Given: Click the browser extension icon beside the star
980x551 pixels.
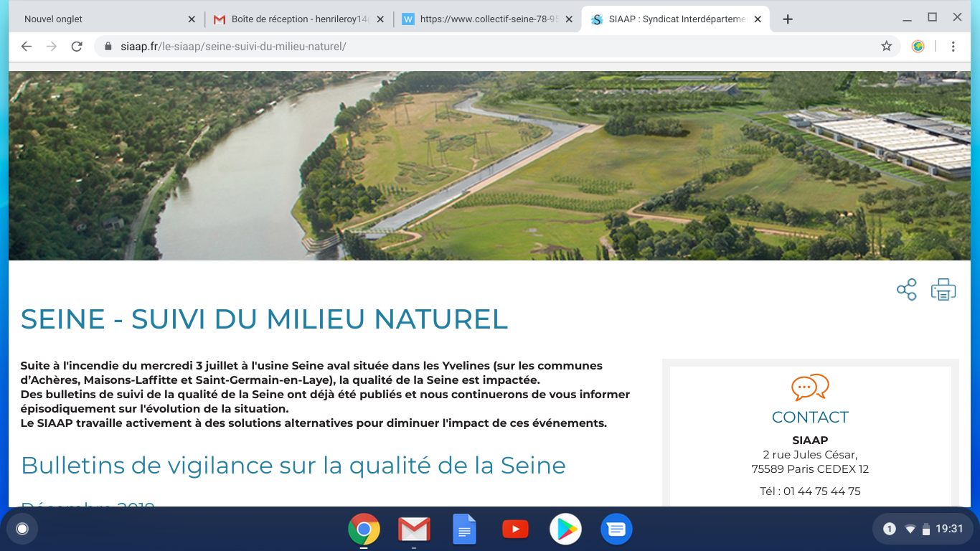Looking at the screenshot, I should (x=918, y=47).
